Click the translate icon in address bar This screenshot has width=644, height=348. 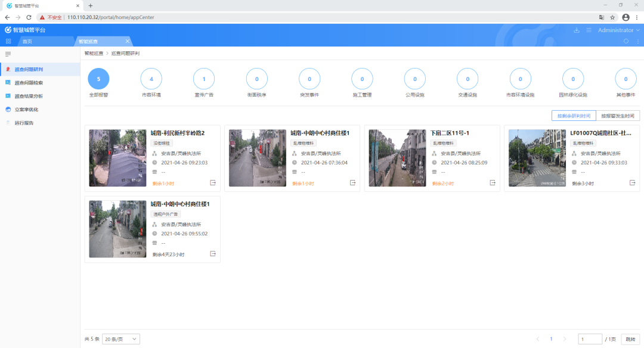pos(601,17)
